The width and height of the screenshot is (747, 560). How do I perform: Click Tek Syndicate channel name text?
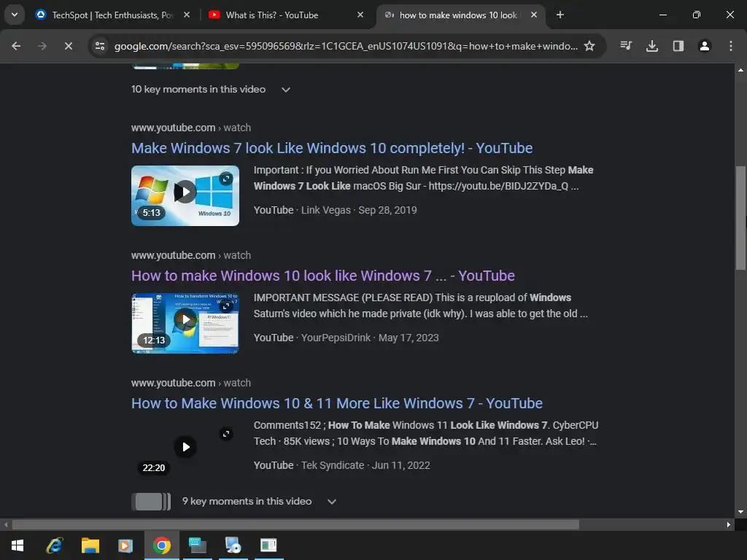(333, 465)
